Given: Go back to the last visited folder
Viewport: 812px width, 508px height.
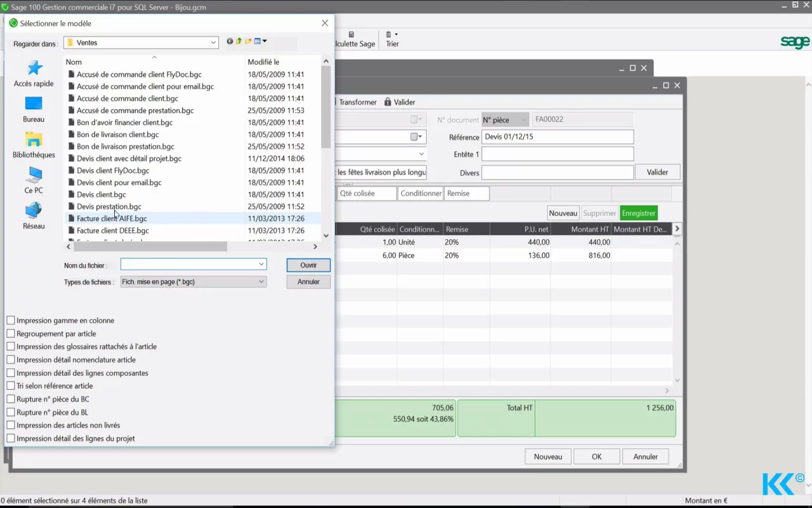Looking at the screenshot, I should click(x=230, y=41).
